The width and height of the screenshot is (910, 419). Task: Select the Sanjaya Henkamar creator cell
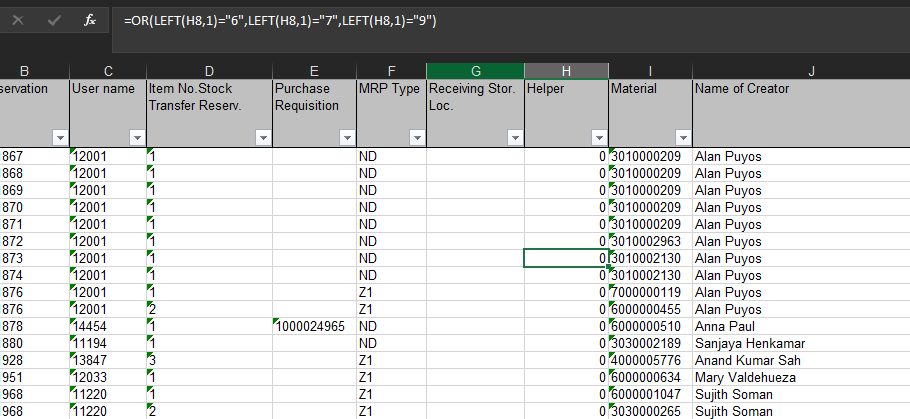[801, 344]
